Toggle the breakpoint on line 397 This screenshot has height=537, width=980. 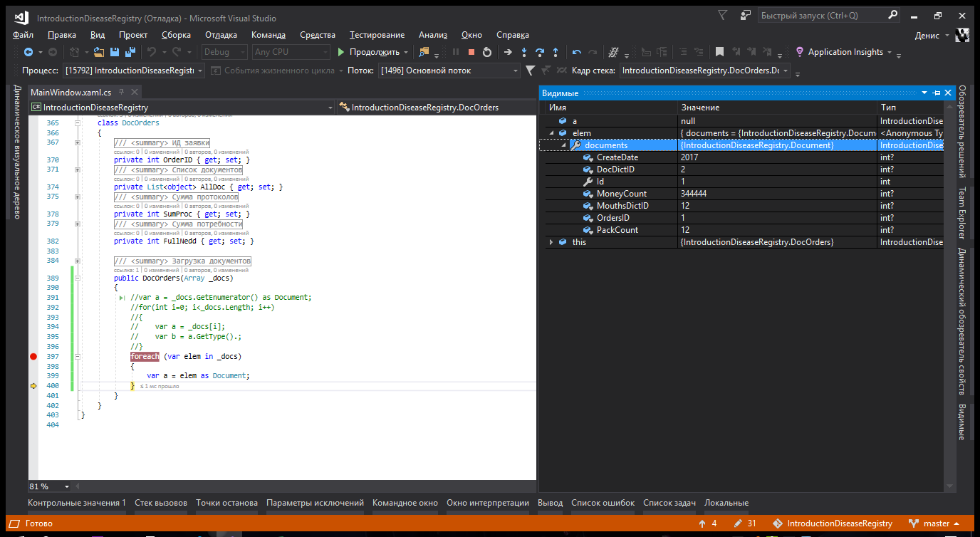tap(33, 356)
